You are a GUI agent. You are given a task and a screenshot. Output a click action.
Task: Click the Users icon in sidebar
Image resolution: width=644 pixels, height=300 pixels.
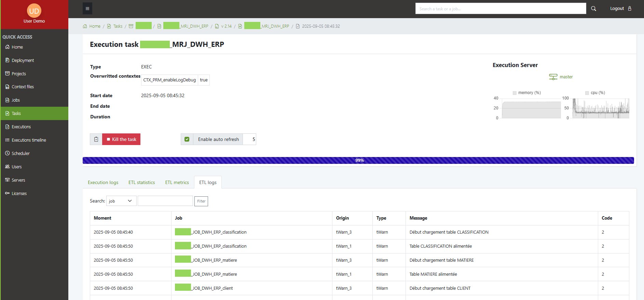click(x=7, y=167)
